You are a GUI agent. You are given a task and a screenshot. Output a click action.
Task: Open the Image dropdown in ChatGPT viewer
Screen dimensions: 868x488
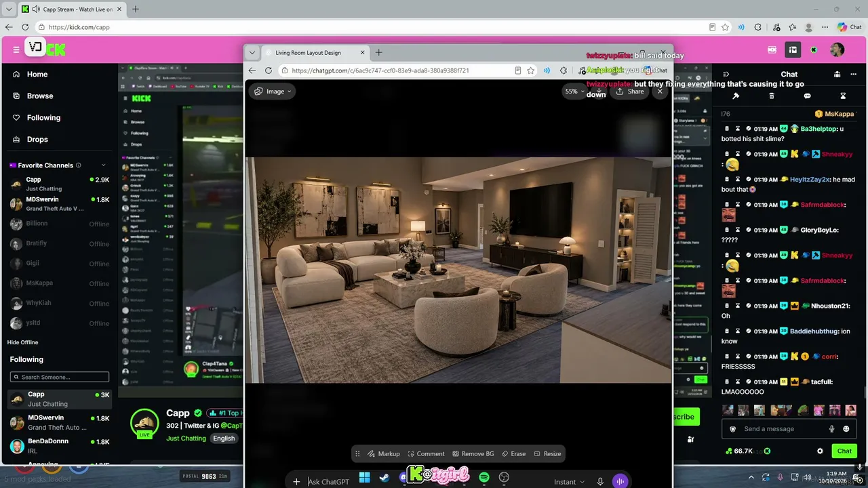pos(272,91)
